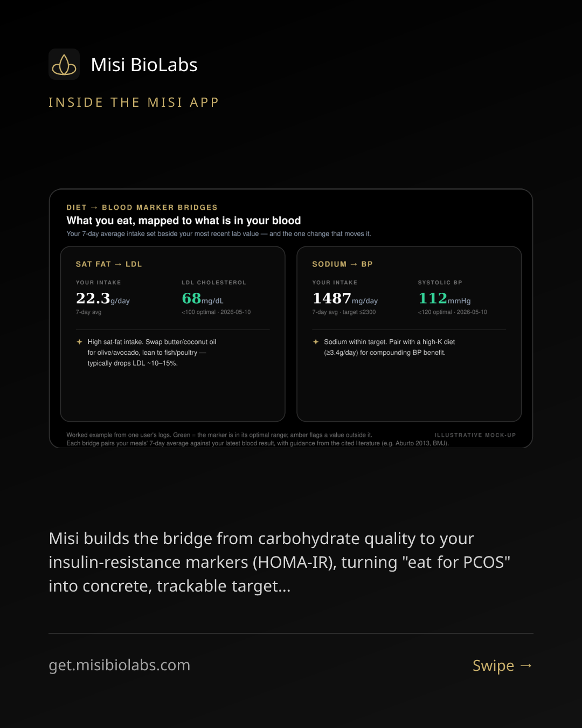Open the get.misibiolabs.com link

(120, 665)
